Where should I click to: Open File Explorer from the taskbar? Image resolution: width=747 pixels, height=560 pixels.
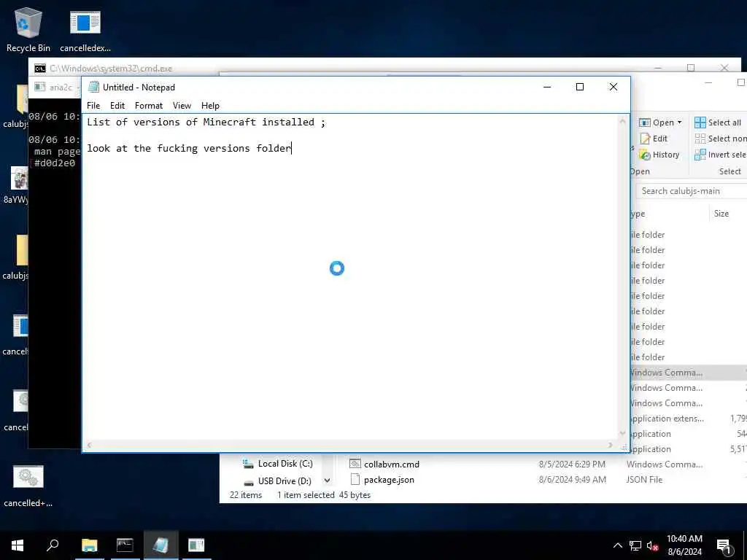(89, 545)
